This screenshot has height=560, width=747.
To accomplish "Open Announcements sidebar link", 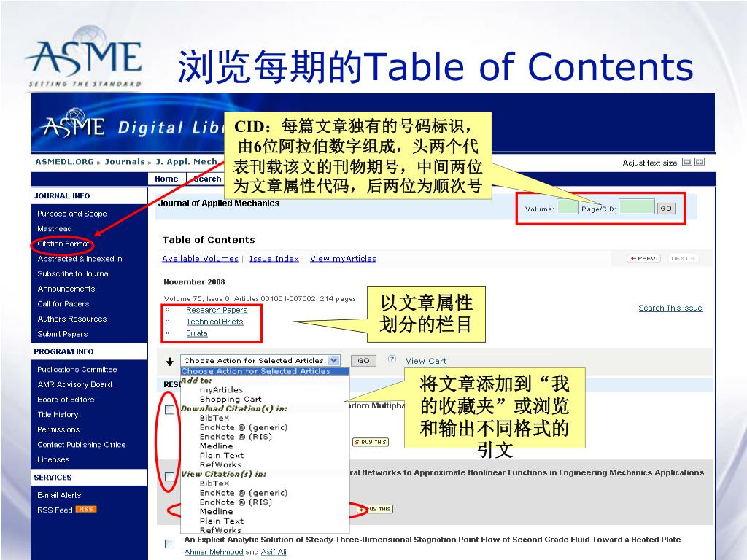I will pos(66,289).
